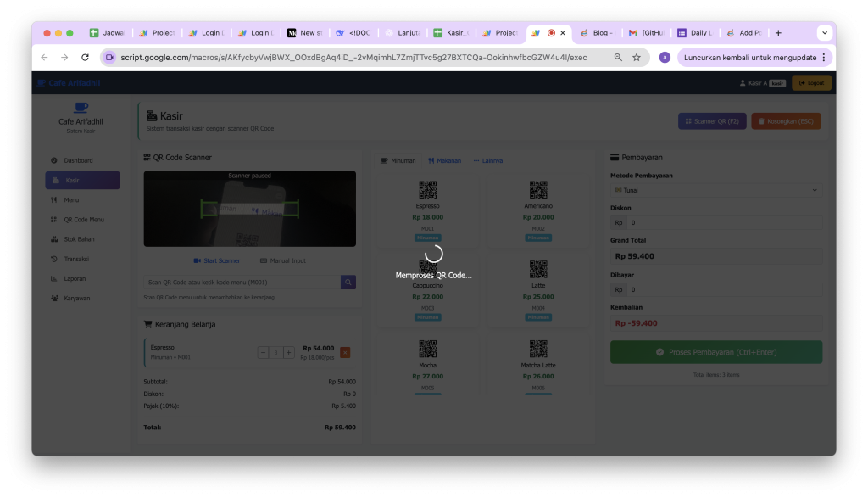Switch to the Makanan category tab

pyautogui.click(x=444, y=160)
